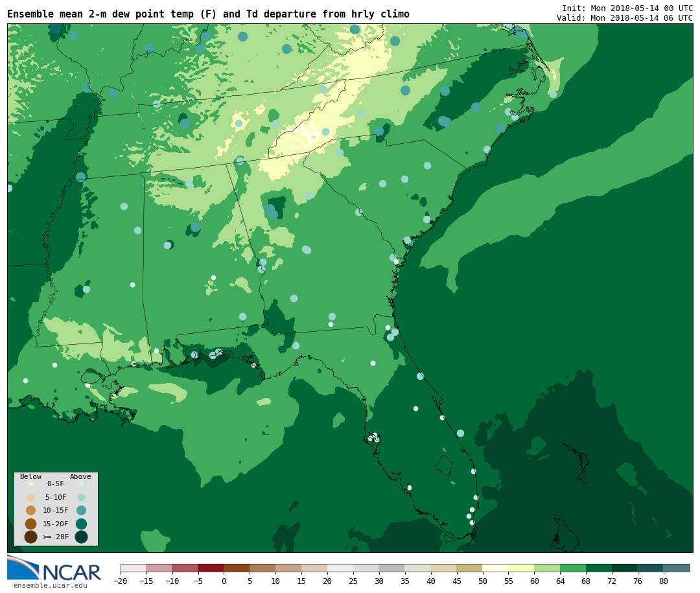Select the -10 to -5 colorbar swatch
The height and width of the screenshot is (593, 700).
click(185, 568)
